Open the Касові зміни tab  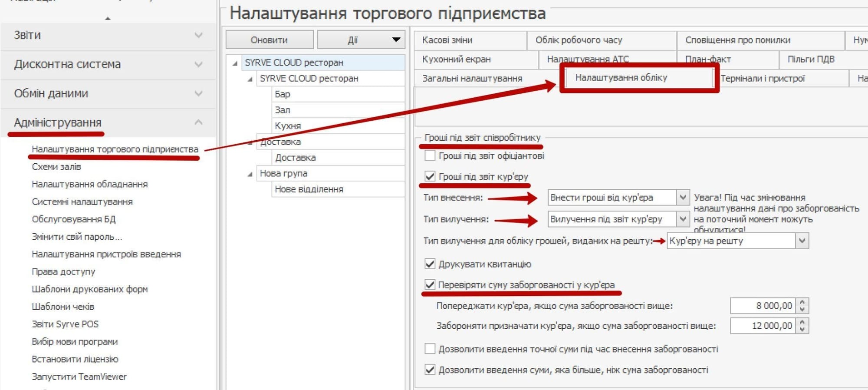click(447, 40)
